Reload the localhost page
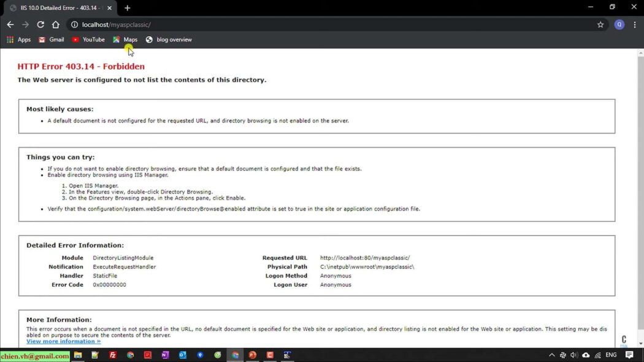The height and width of the screenshot is (362, 644). (x=40, y=25)
